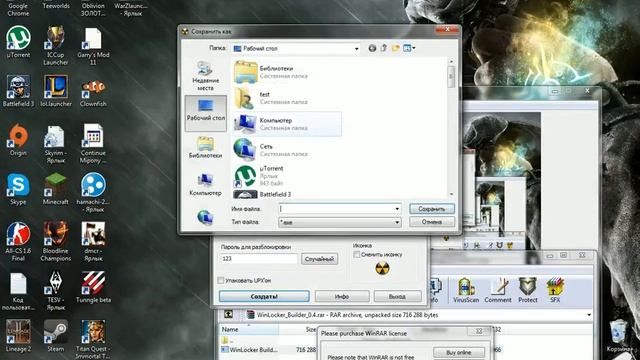Go up one level in the WinRAR address bar
Image resolution: width=640 pixels, height=360 pixels.
228,314
